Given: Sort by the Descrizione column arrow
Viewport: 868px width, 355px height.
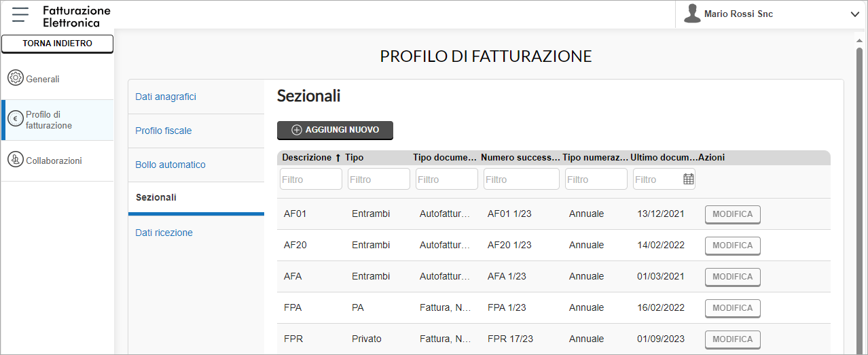Looking at the screenshot, I should (338, 158).
